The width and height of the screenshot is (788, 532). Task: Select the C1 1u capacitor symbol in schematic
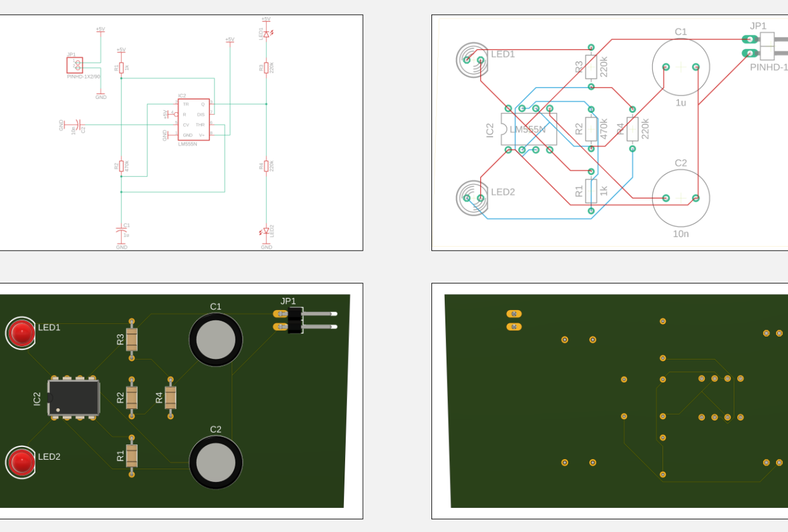point(121,231)
